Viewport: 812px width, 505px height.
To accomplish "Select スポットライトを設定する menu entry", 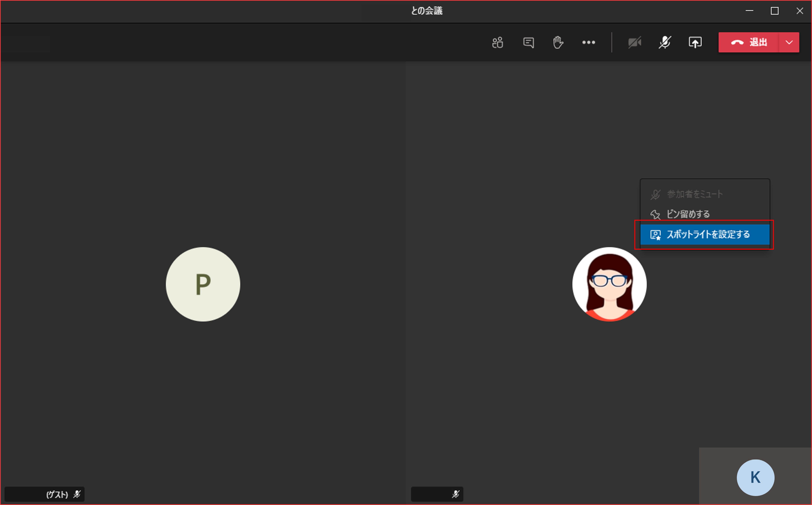I will 705,234.
